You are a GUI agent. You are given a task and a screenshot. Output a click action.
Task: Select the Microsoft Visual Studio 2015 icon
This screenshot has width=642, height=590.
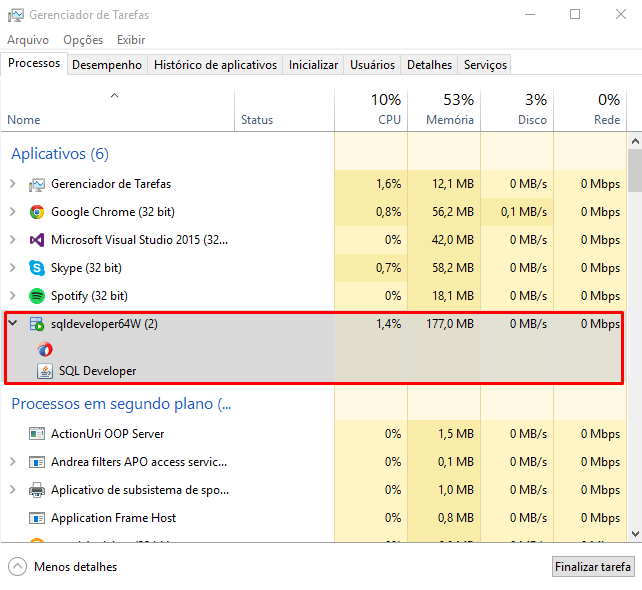point(37,240)
